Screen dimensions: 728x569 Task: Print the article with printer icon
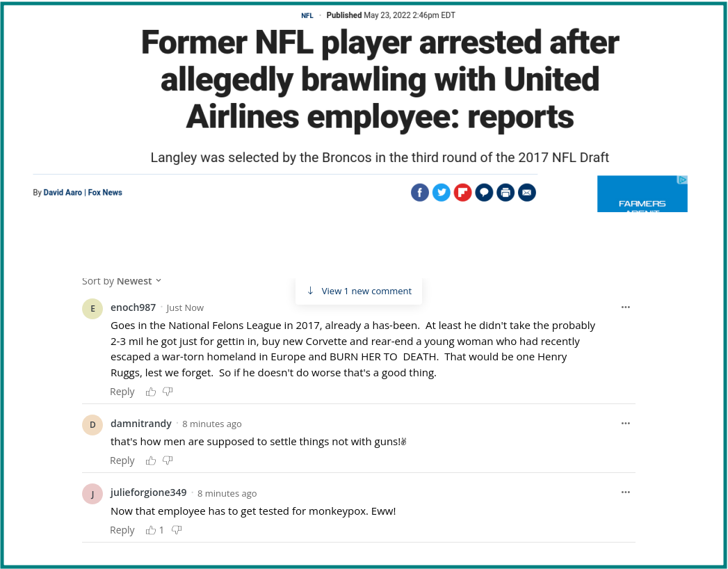(505, 192)
